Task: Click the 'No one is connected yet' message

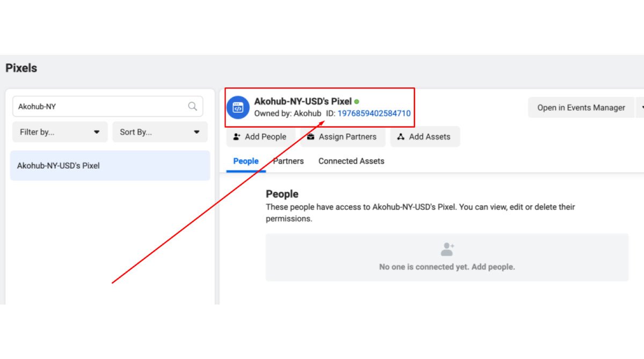Action: 447,267
